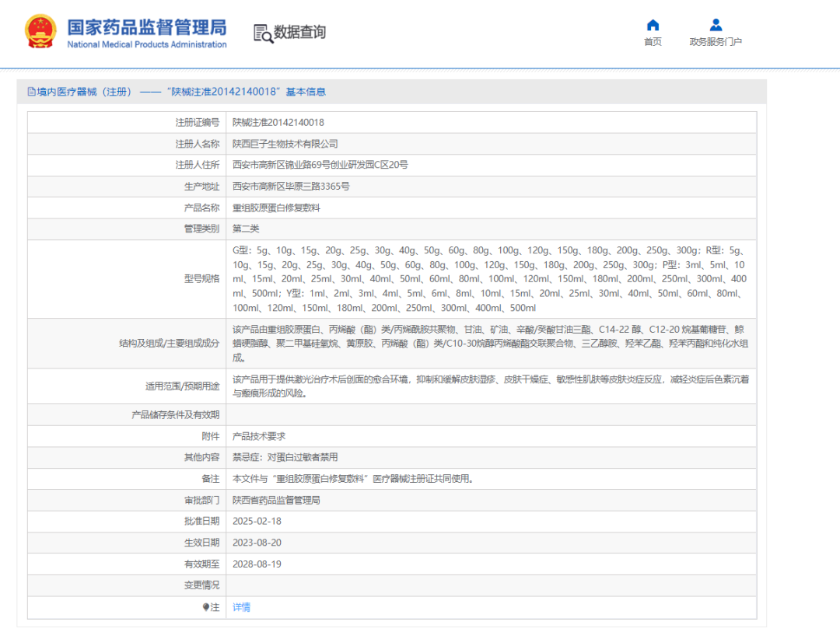
Task: Click remark text 本文件与“重组胶原蛋白修复敷料”
Action: tap(354, 479)
